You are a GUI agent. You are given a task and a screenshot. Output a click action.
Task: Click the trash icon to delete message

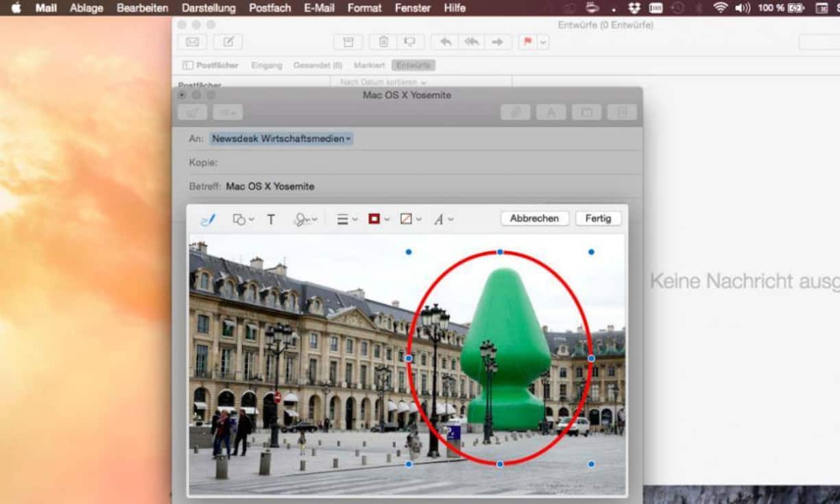(x=383, y=42)
